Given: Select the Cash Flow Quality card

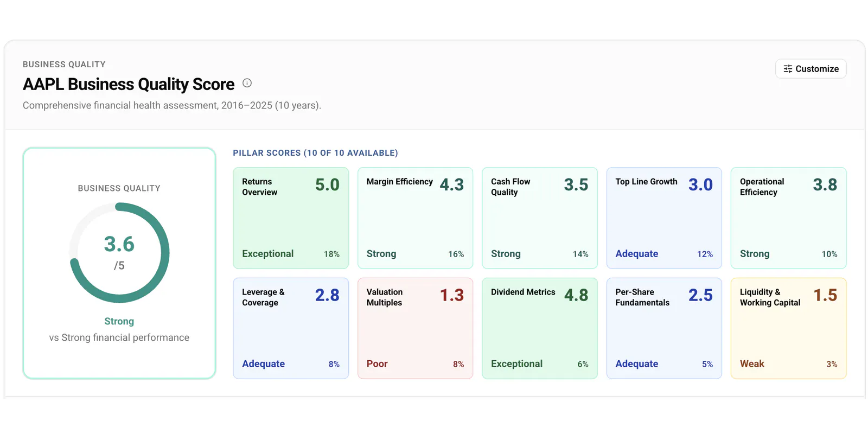Looking at the screenshot, I should point(540,218).
